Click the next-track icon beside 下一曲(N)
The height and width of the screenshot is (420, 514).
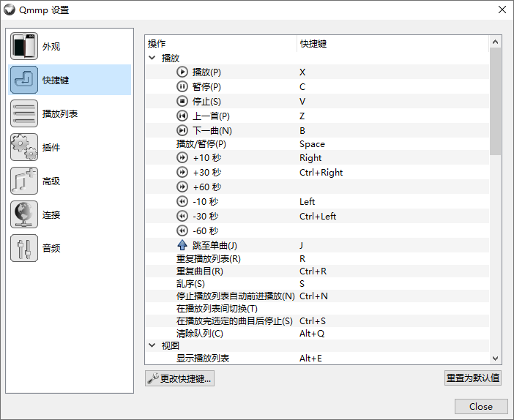click(x=182, y=130)
